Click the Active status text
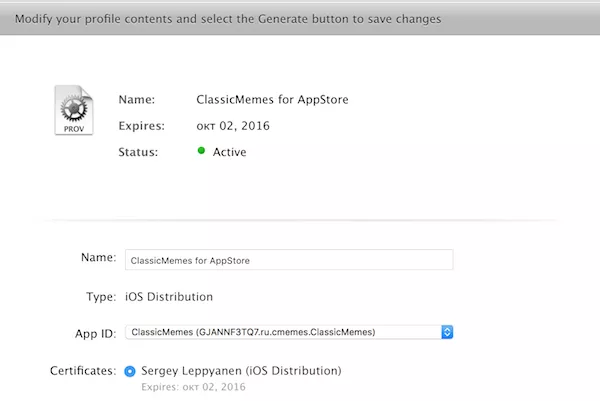 [x=229, y=152]
